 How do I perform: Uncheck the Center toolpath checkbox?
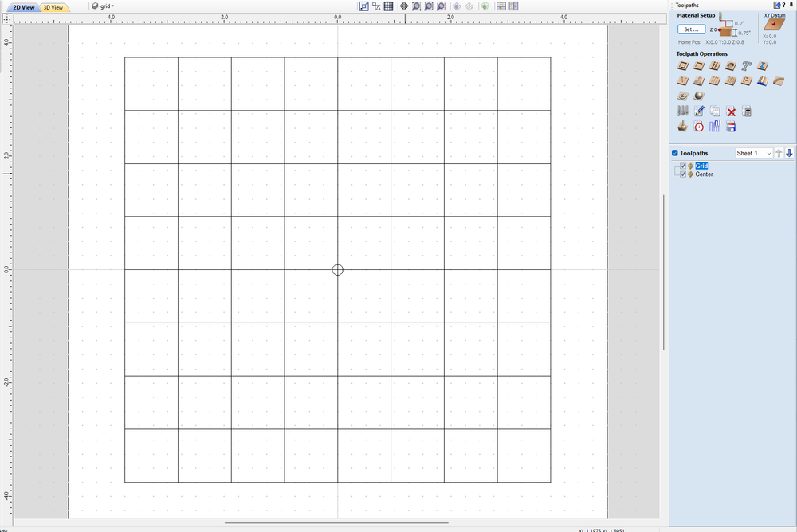683,174
